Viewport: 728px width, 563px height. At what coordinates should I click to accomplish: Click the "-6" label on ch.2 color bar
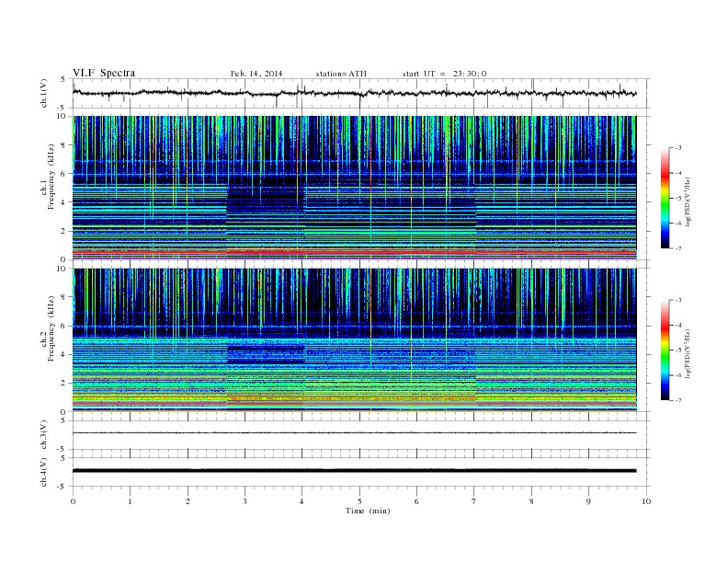click(678, 375)
